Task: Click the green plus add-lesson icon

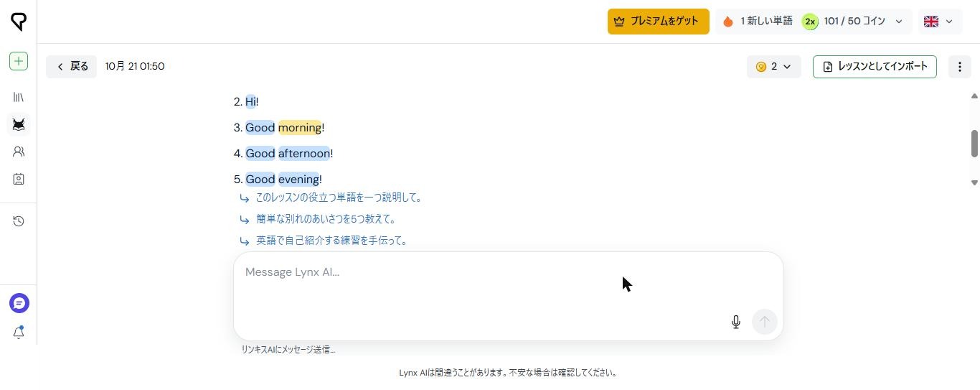Action: [19, 61]
